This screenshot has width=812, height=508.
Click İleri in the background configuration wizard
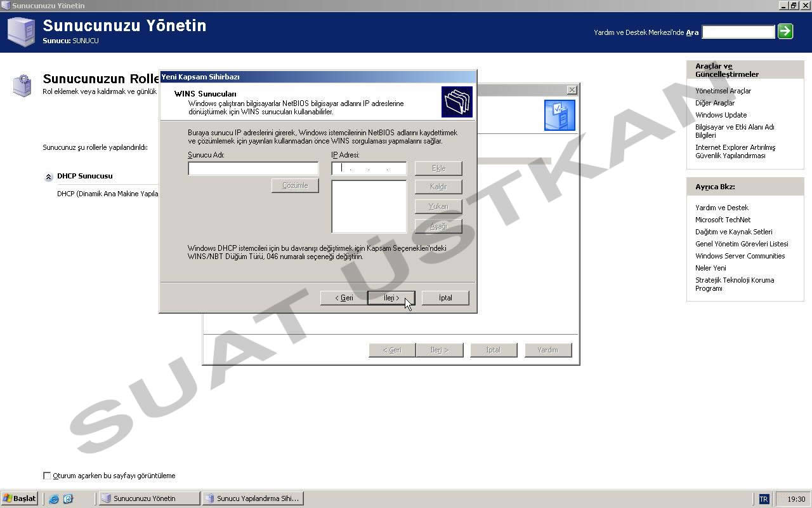point(440,350)
